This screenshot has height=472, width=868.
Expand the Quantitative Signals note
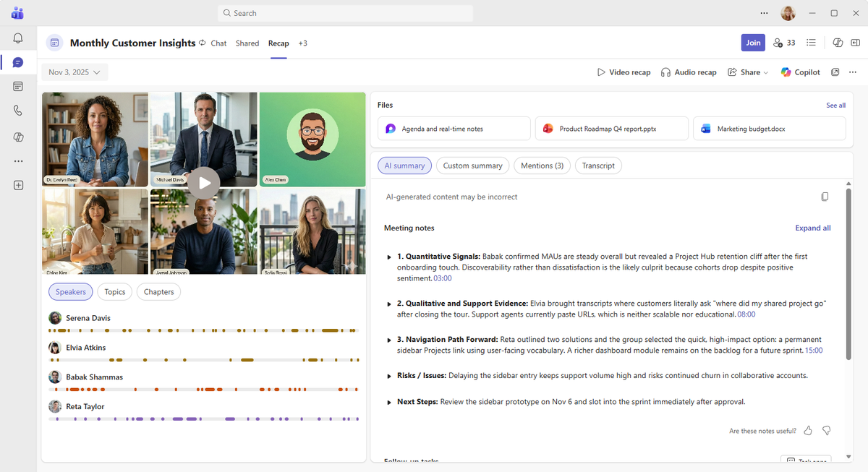389,257
